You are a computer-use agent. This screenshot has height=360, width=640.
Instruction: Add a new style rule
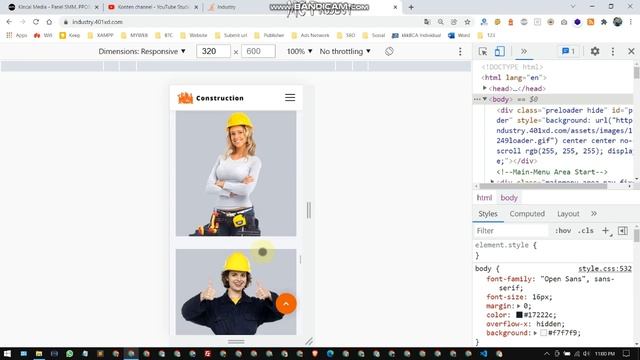[x=606, y=231]
